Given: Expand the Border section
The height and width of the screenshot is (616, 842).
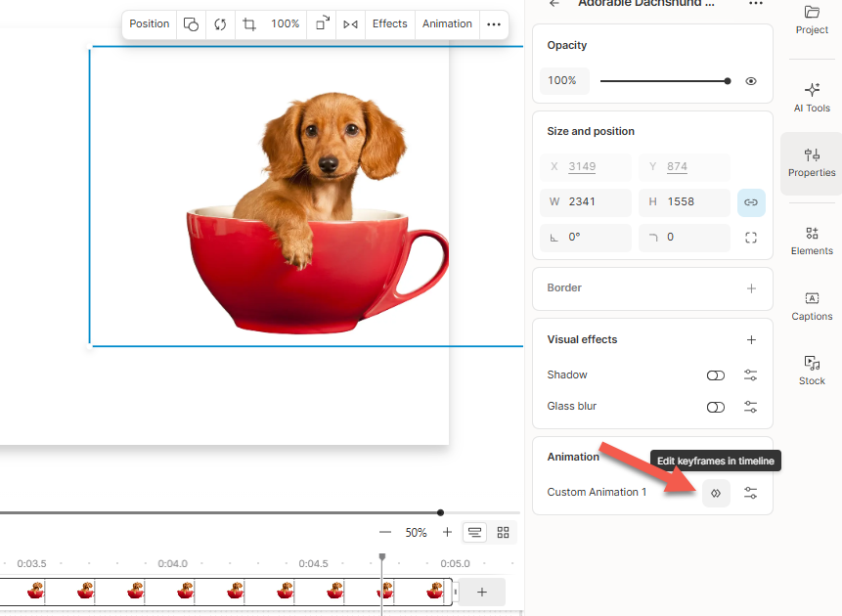Looking at the screenshot, I should 751,287.
